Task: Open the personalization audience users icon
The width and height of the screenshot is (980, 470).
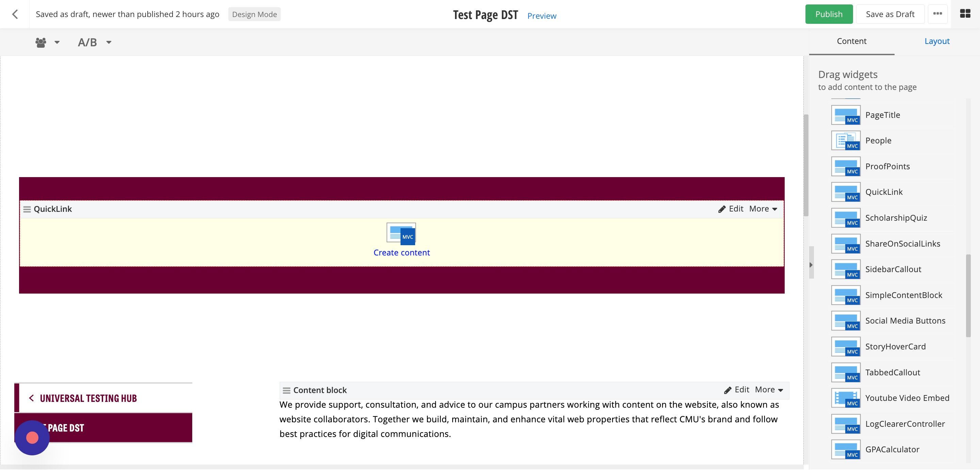Action: click(41, 42)
